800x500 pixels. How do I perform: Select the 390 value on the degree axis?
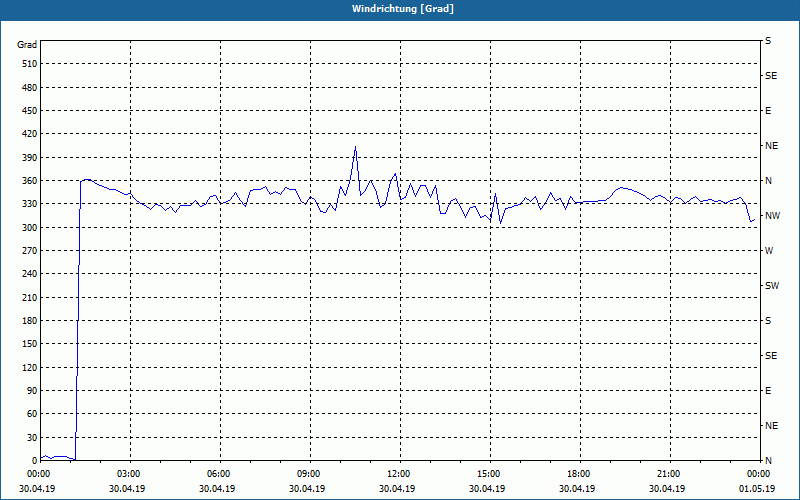(x=30, y=158)
